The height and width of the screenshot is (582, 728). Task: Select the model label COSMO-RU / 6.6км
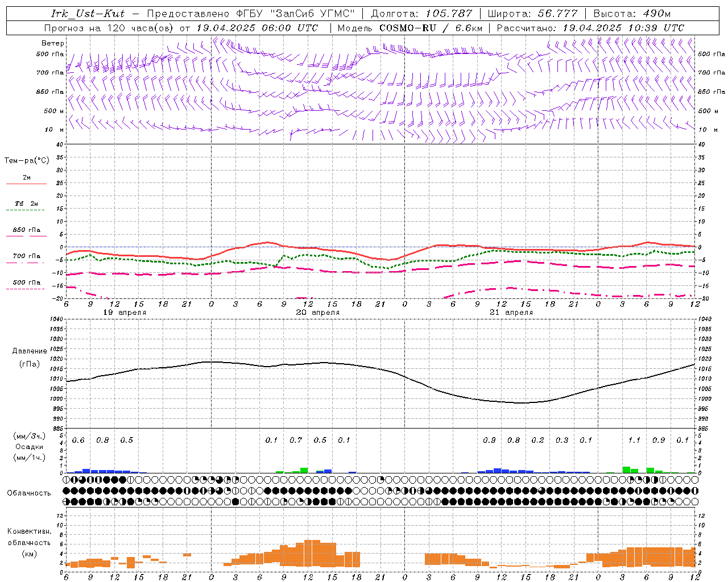point(431,28)
